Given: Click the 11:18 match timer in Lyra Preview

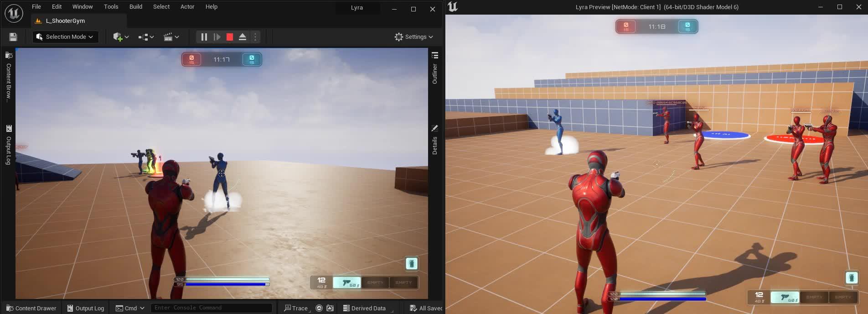Looking at the screenshot, I should pos(657,26).
